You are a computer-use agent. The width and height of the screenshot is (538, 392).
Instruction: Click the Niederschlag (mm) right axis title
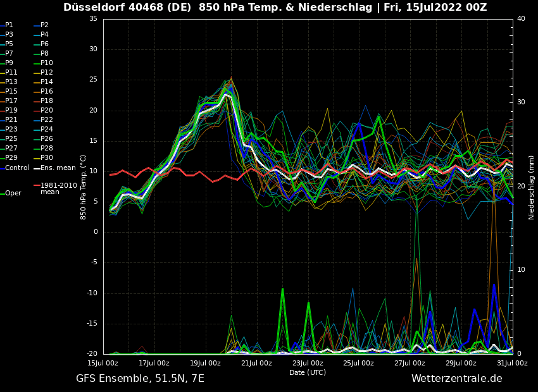coord(532,187)
